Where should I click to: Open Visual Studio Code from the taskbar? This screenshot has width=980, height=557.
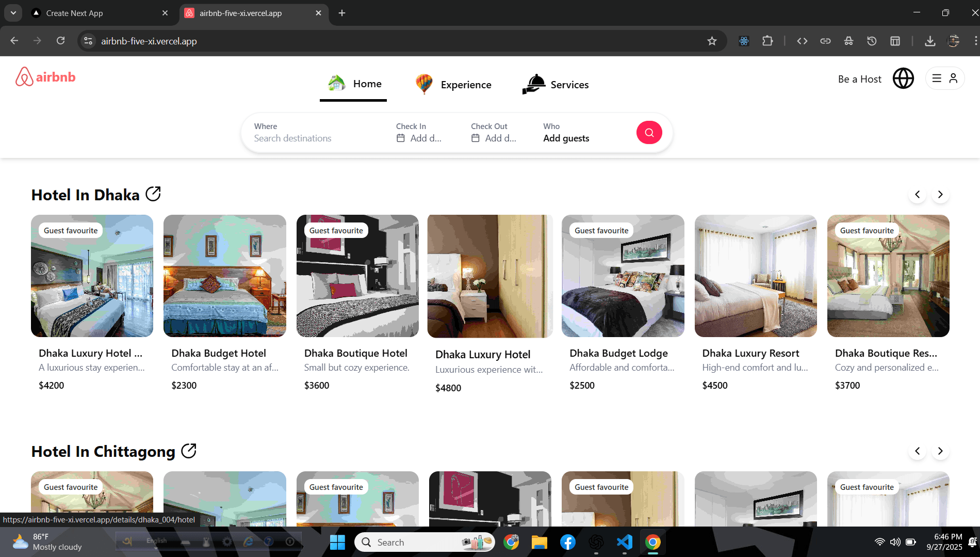[624, 542]
